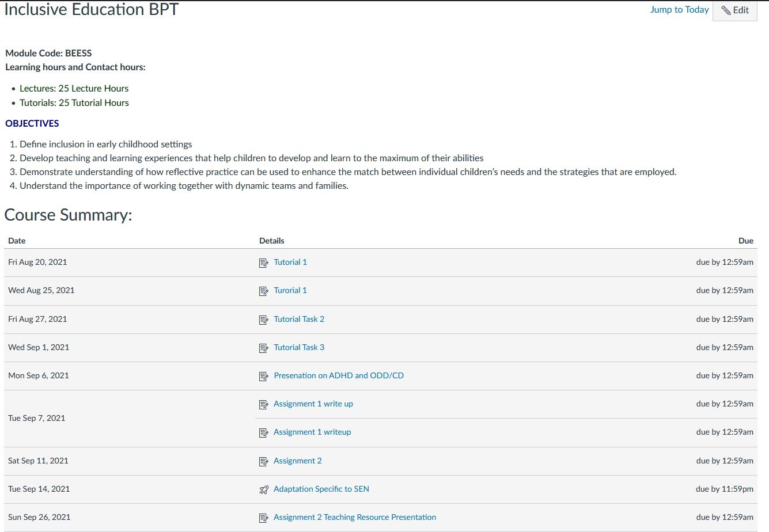Open Assignment 1 writeup link
The image size is (769, 532).
click(312, 432)
